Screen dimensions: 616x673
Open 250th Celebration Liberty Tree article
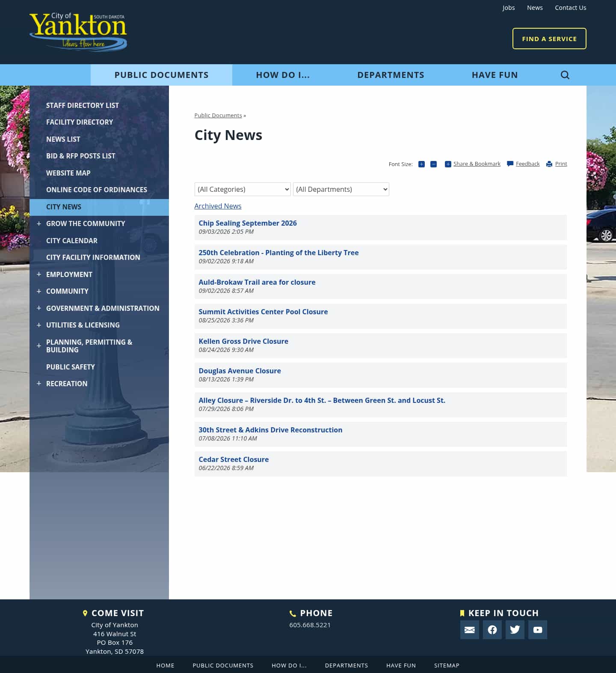(278, 253)
